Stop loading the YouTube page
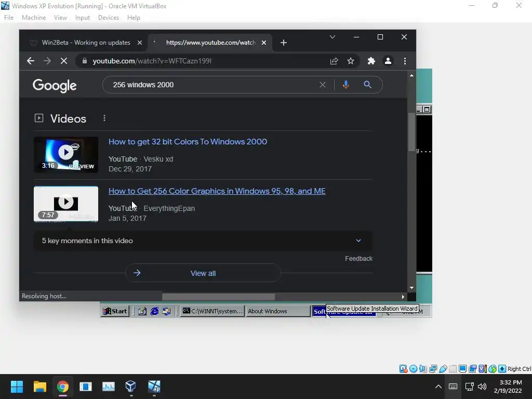 point(64,61)
